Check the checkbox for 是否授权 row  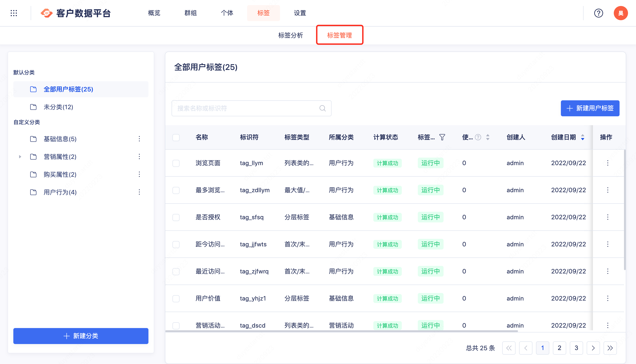(x=176, y=217)
